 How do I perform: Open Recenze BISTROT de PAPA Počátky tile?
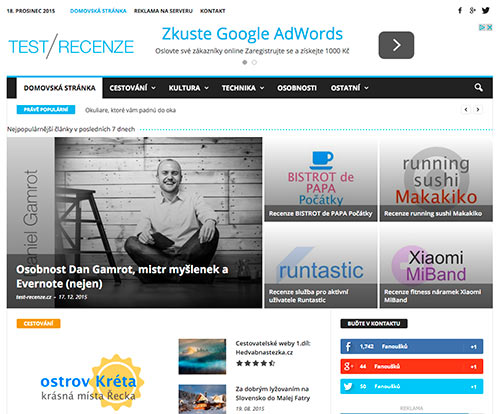pos(321,180)
